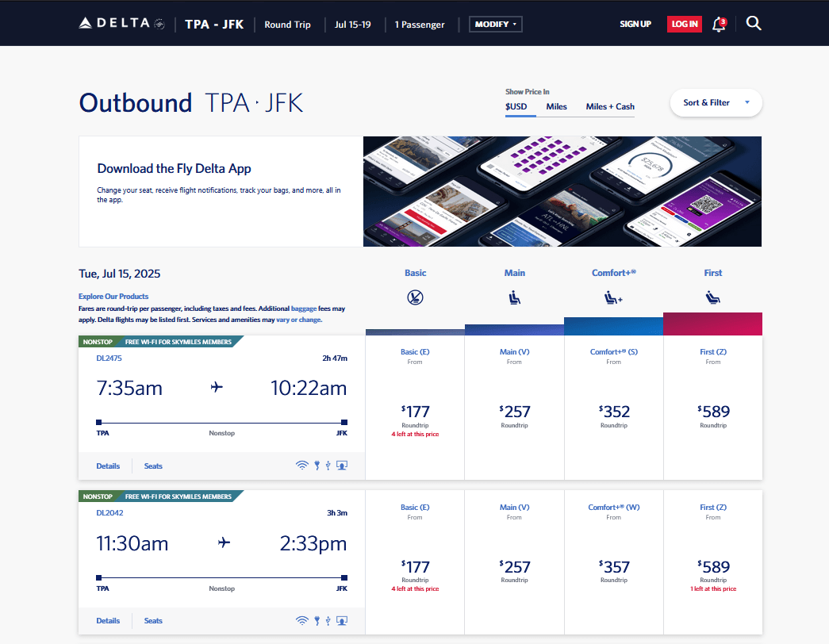Open the Sort & Filter dropdown
829x644 pixels.
point(716,102)
